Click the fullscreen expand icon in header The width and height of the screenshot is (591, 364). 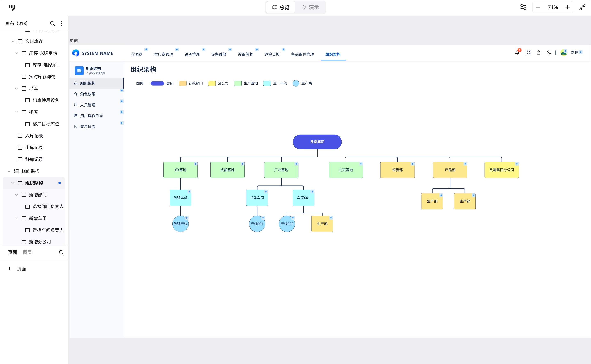(x=528, y=52)
